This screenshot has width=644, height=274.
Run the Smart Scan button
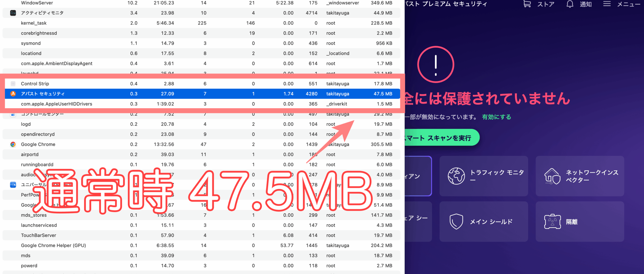[442, 138]
